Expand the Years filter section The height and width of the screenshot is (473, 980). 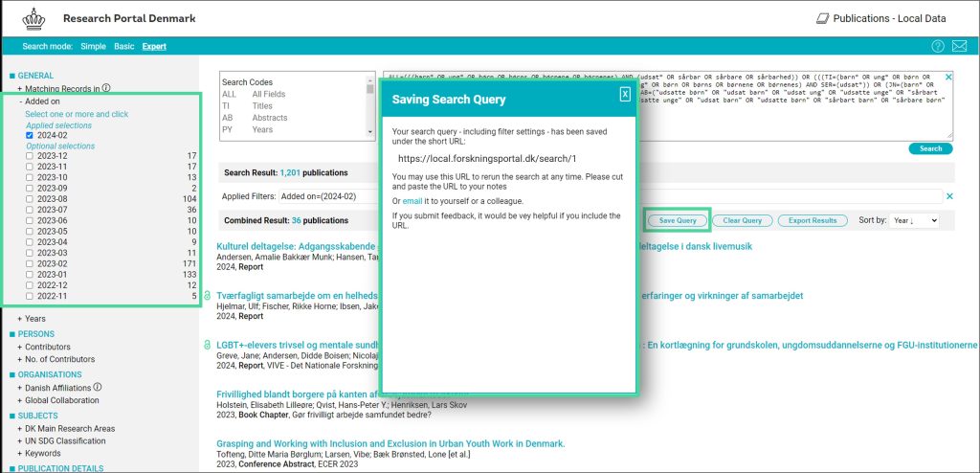pos(33,319)
